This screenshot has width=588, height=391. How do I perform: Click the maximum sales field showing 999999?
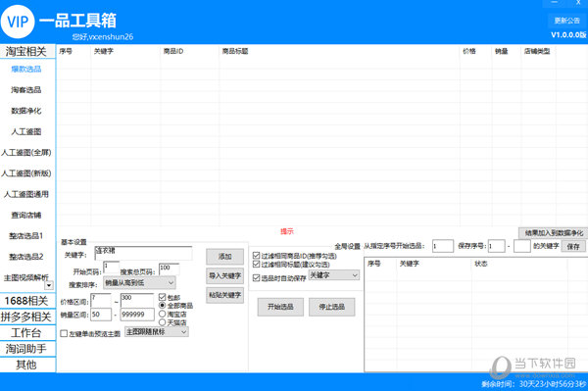(x=137, y=315)
